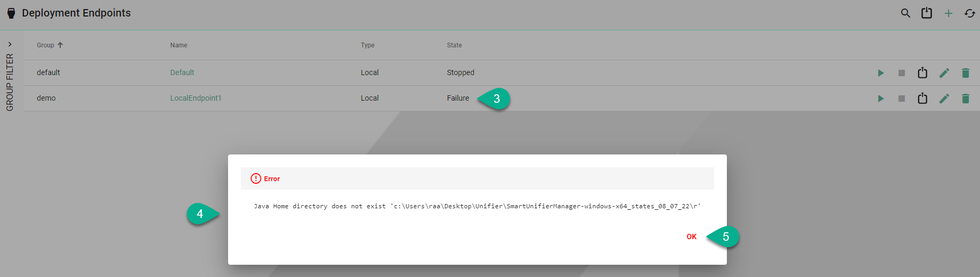The width and height of the screenshot is (980, 277).
Task: Deploy the Default endpoint
Action: pyautogui.click(x=922, y=73)
